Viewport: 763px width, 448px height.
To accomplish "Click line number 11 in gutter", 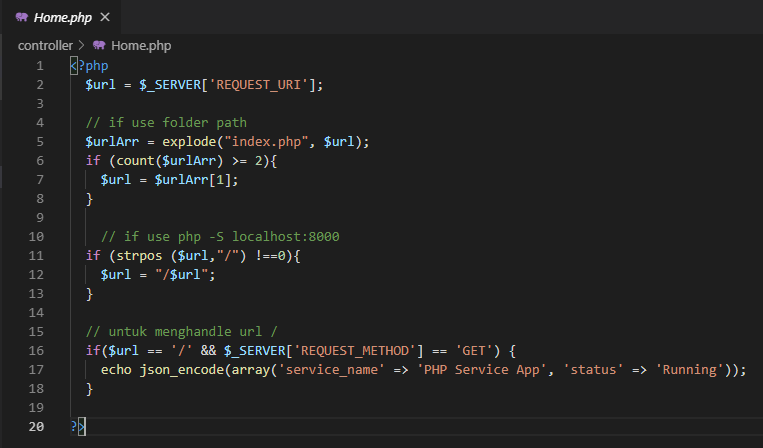I will click(x=36, y=256).
